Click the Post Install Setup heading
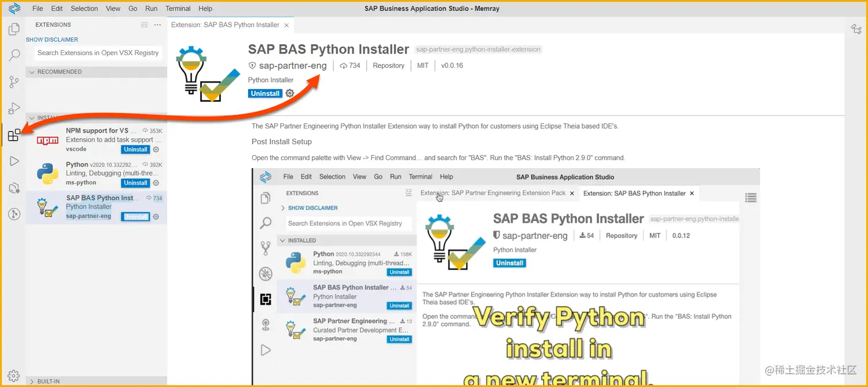 282,142
